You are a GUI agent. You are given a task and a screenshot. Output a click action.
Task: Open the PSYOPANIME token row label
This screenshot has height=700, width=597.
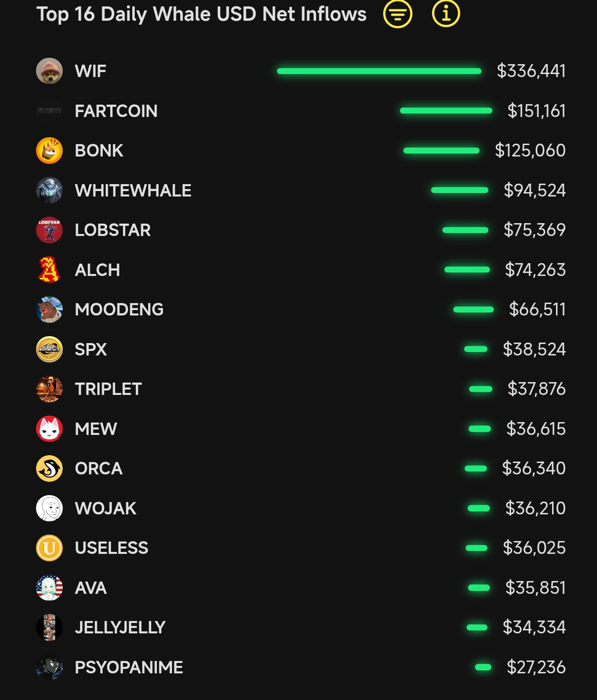[129, 667]
